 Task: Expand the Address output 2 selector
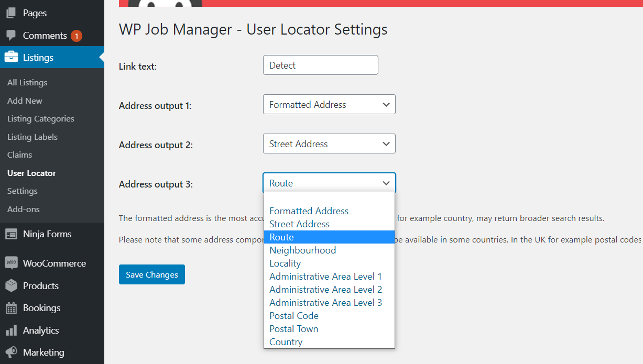(329, 144)
